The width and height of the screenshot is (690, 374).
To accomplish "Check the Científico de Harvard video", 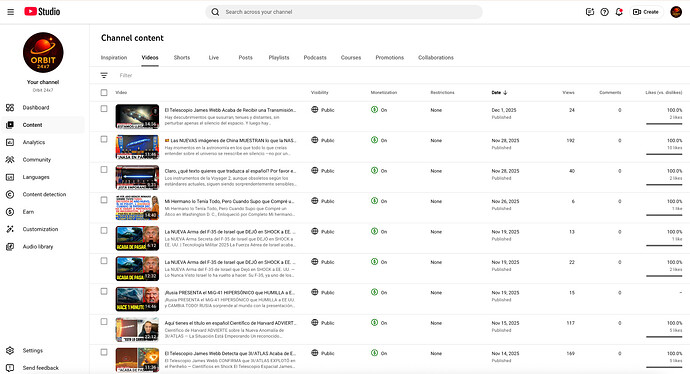I will 104,322.
